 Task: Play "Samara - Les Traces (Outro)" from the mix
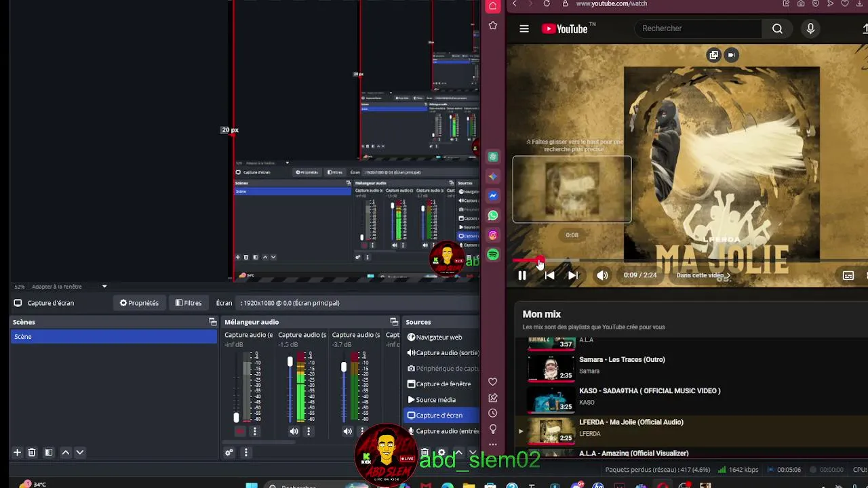pyautogui.click(x=622, y=359)
